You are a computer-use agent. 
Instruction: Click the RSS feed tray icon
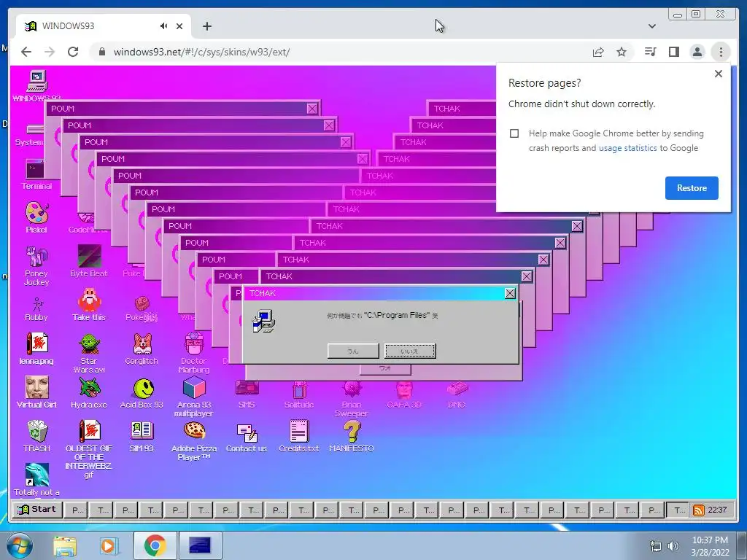coord(698,510)
